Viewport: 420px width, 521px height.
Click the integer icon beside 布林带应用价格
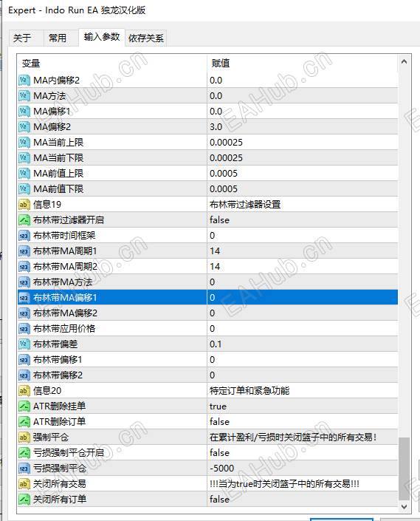pyautogui.click(x=24, y=329)
